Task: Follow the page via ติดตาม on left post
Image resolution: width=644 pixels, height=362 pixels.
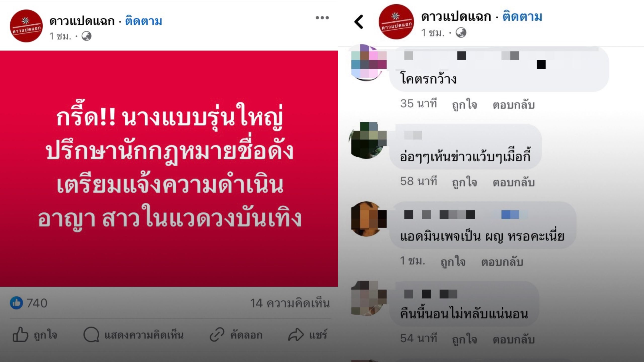Action: [x=144, y=21]
